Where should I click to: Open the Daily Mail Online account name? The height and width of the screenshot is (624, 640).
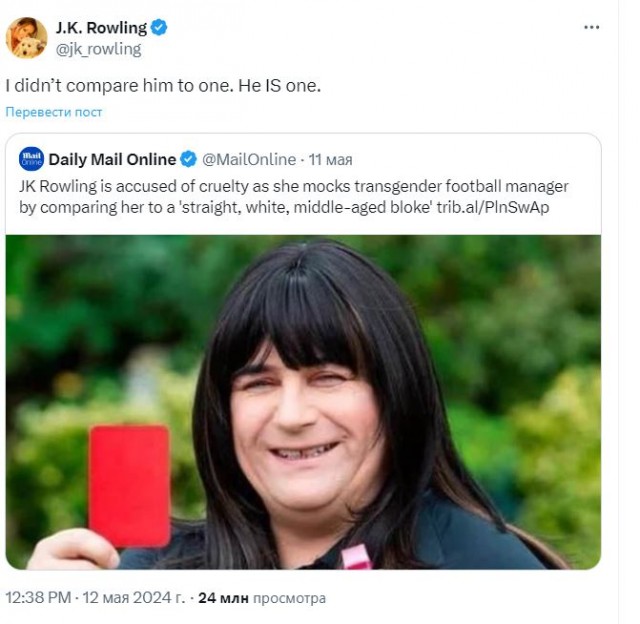click(112, 160)
